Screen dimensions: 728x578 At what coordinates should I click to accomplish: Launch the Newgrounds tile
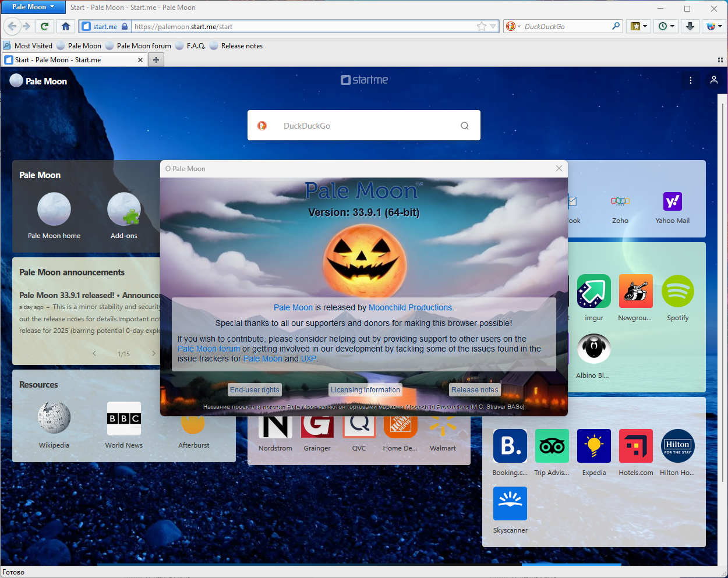(x=635, y=298)
